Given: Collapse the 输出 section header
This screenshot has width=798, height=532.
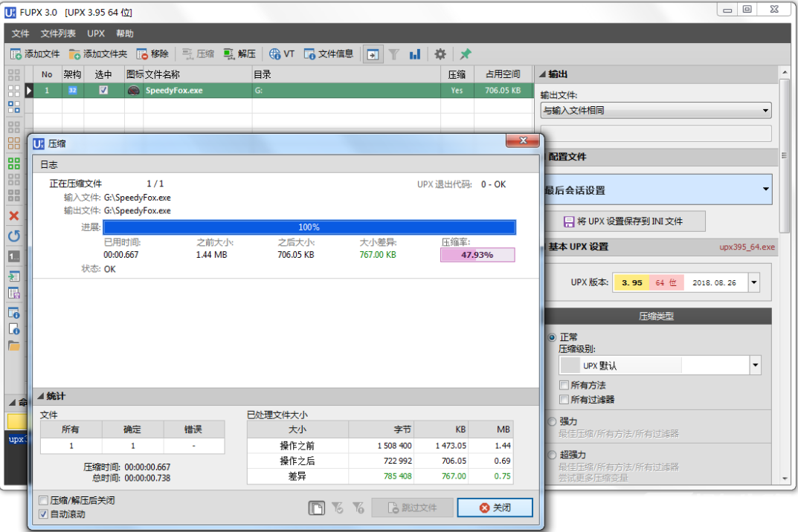Looking at the screenshot, I should pos(656,74).
